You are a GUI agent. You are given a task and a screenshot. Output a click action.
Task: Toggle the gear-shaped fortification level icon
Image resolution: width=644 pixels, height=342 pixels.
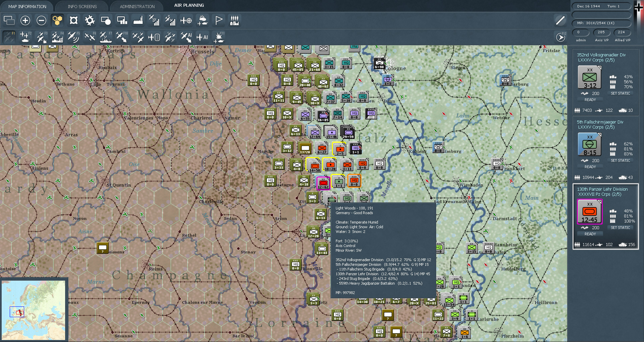pyautogui.click(x=90, y=20)
